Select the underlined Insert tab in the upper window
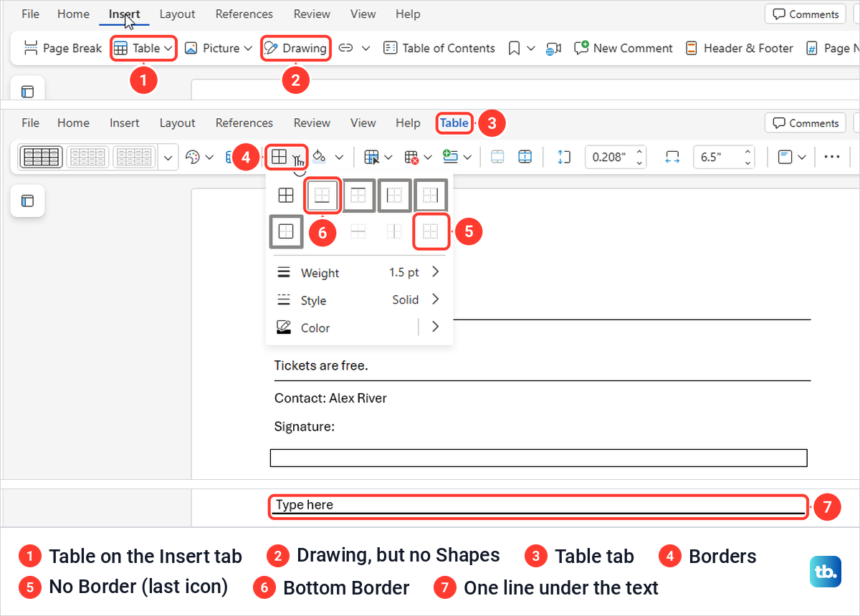 125,14
